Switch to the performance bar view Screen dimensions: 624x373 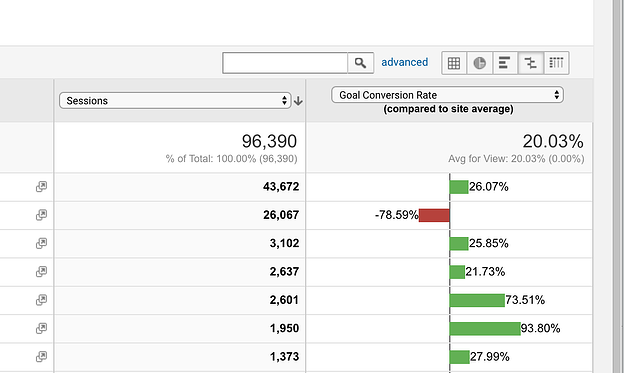point(505,63)
